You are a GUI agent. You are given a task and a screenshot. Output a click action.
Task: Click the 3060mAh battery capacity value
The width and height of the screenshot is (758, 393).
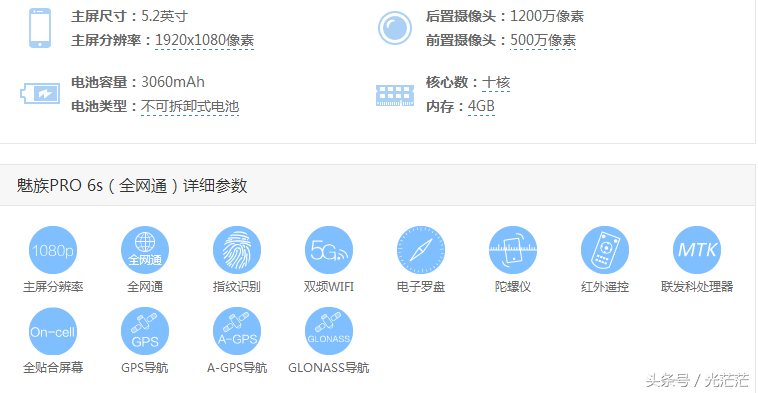[x=173, y=82]
